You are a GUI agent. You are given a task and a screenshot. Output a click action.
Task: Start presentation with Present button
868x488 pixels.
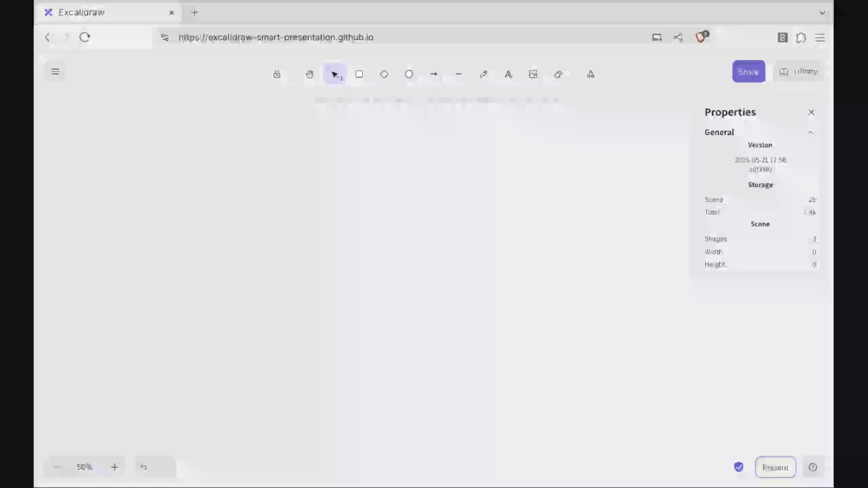(x=775, y=467)
